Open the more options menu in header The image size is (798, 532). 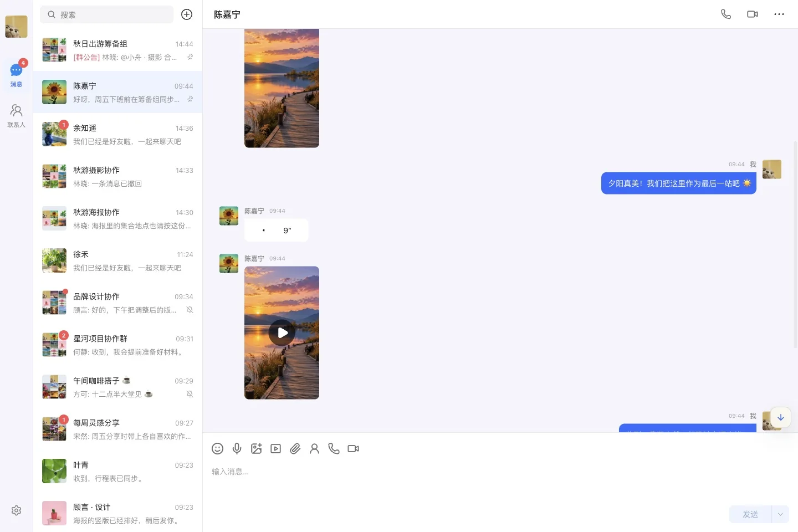click(x=779, y=14)
